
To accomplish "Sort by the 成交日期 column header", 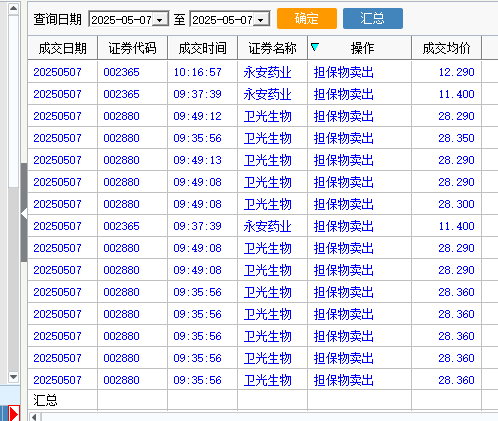I will (63, 48).
